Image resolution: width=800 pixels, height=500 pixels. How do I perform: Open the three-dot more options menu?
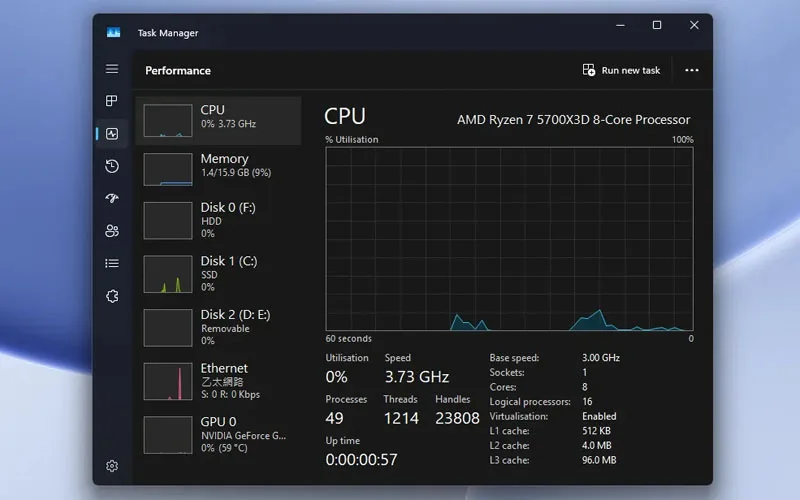tap(691, 70)
